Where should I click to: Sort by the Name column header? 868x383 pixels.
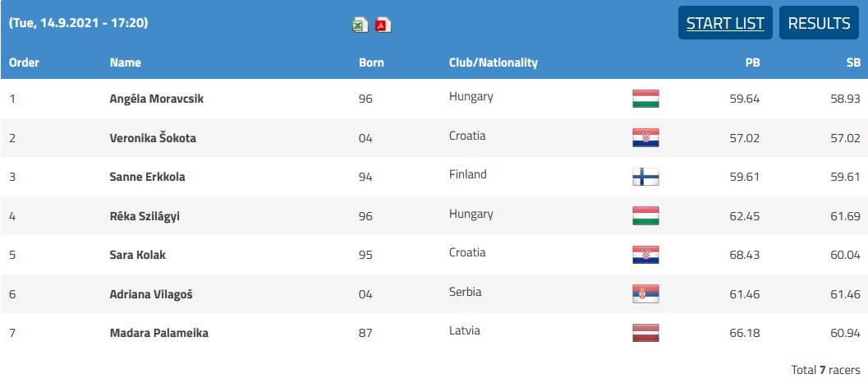[125, 62]
